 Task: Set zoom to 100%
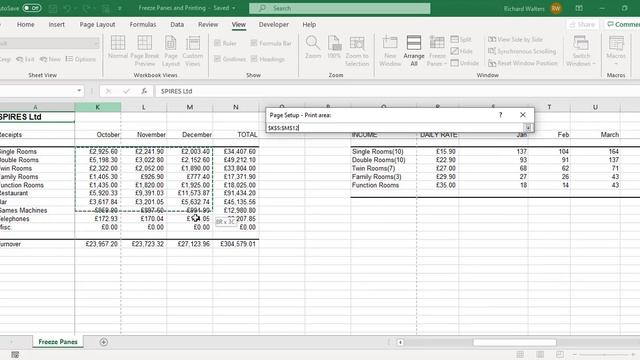tap(334, 47)
